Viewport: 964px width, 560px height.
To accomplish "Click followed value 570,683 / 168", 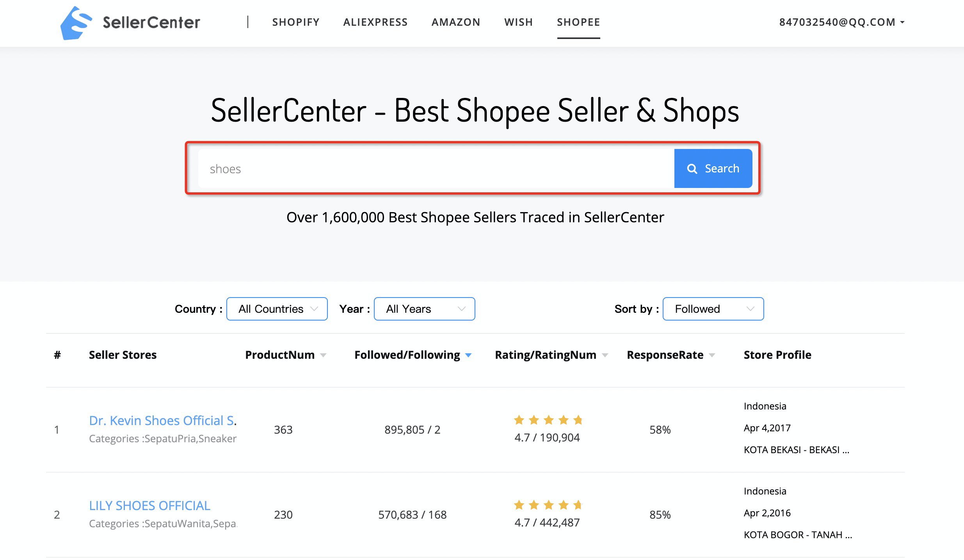I will [x=413, y=515].
